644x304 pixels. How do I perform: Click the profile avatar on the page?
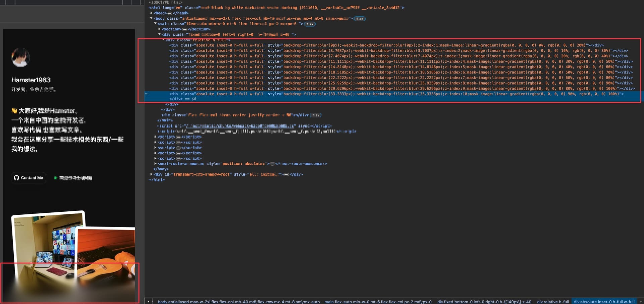point(20,57)
